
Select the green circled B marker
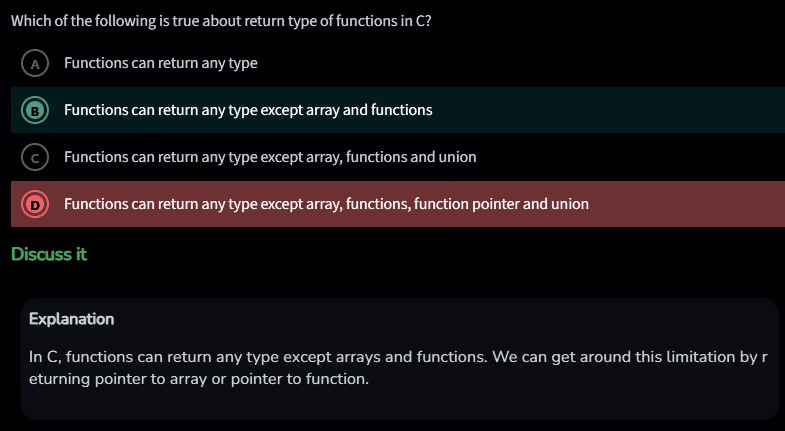pyautogui.click(x=35, y=110)
